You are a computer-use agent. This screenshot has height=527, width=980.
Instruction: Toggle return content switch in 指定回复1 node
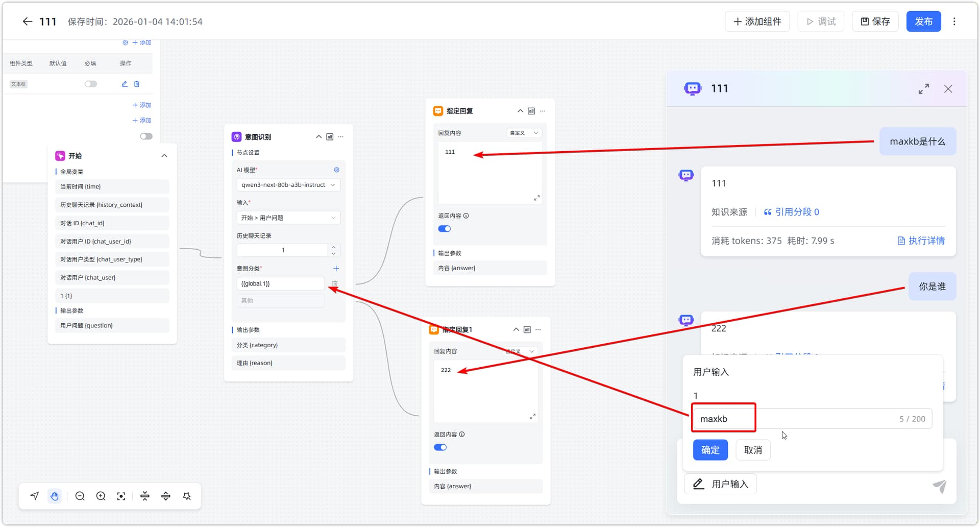pyautogui.click(x=440, y=447)
